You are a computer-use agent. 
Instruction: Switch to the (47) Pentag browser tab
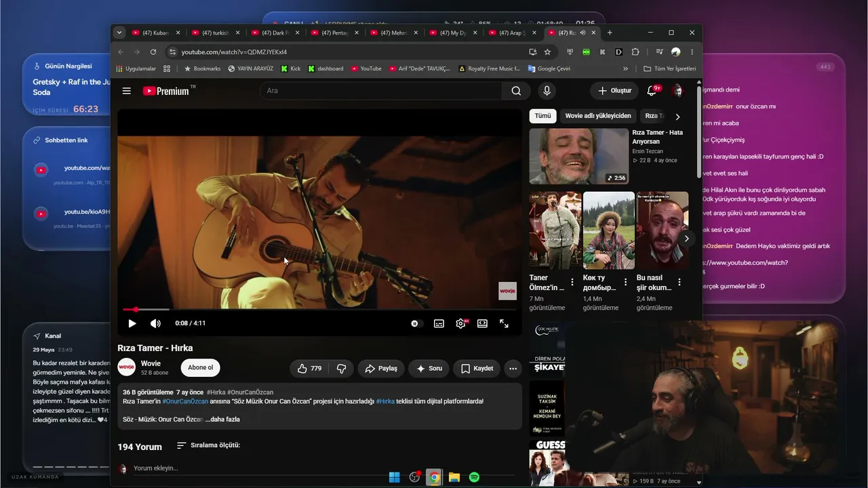(x=336, y=33)
